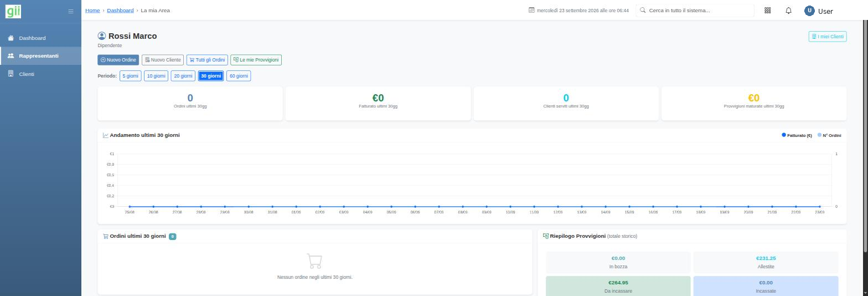The height and width of the screenshot is (296, 868).
Task: Click cart icon beside Ordini ultimi title
Action: [106, 236]
